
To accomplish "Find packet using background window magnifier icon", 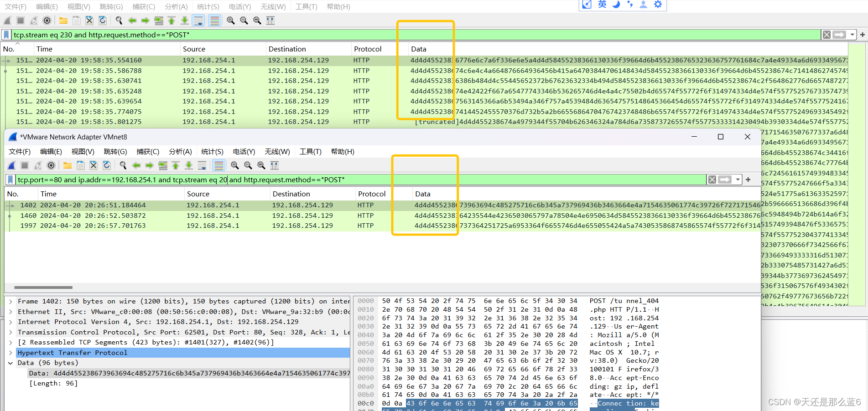I will [119, 21].
